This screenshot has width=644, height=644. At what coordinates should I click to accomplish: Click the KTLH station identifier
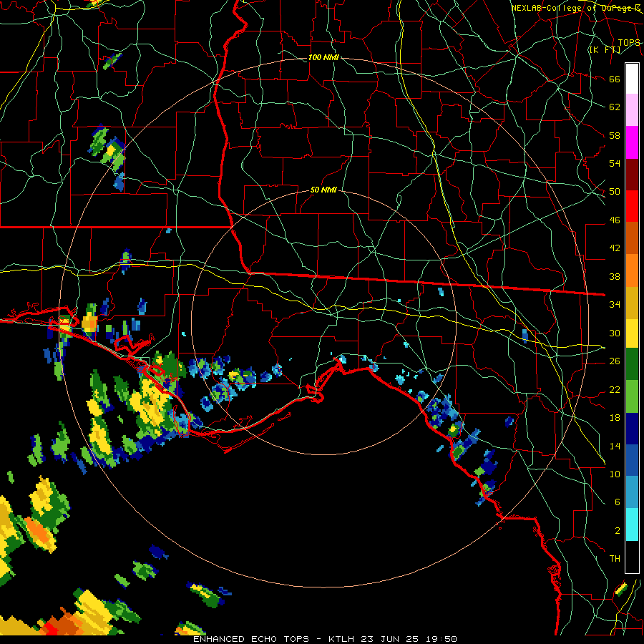342,639
